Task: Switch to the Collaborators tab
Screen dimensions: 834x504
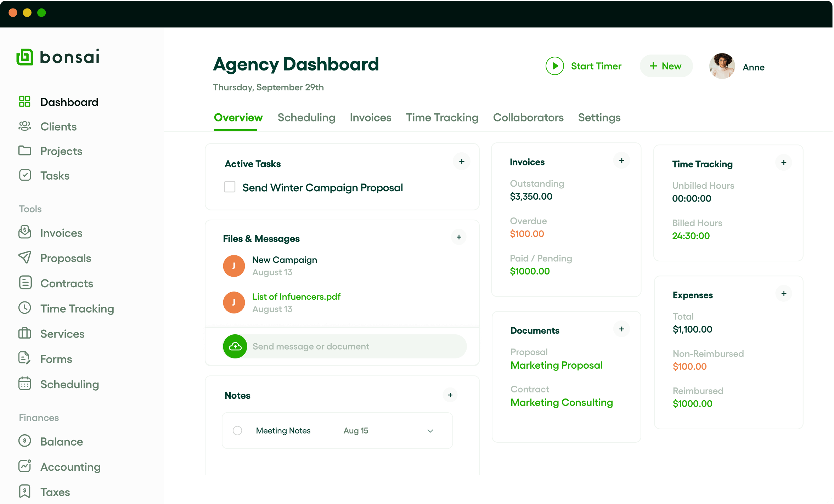Action: pos(528,118)
